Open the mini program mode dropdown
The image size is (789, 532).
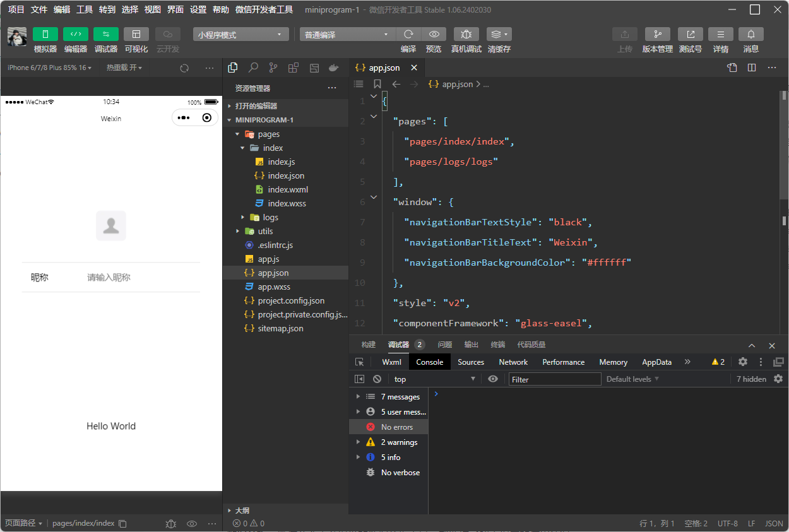(240, 35)
